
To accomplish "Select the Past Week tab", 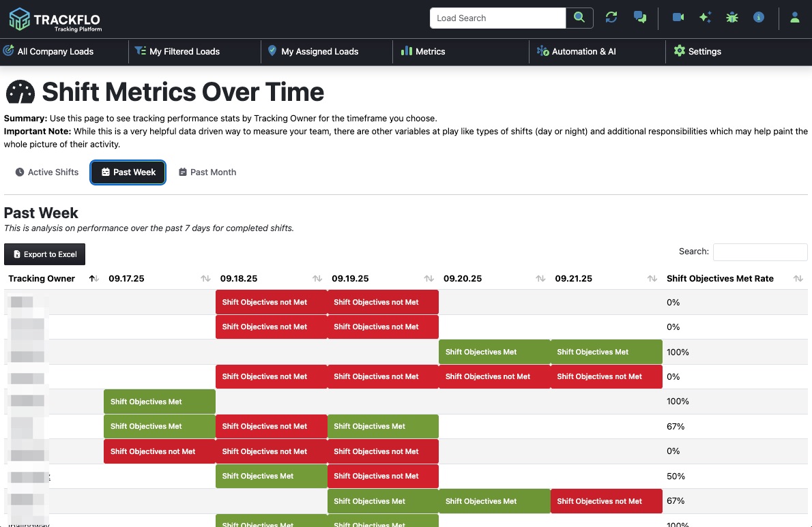I will pyautogui.click(x=128, y=172).
